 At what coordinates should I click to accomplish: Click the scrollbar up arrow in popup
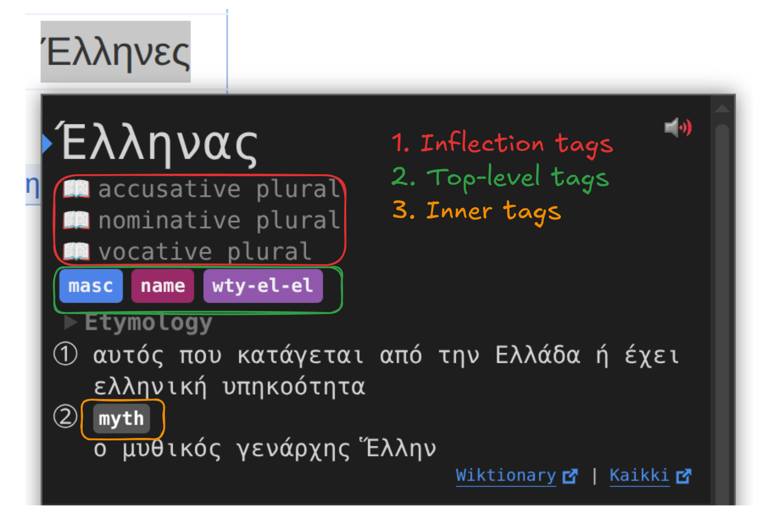pos(722,109)
